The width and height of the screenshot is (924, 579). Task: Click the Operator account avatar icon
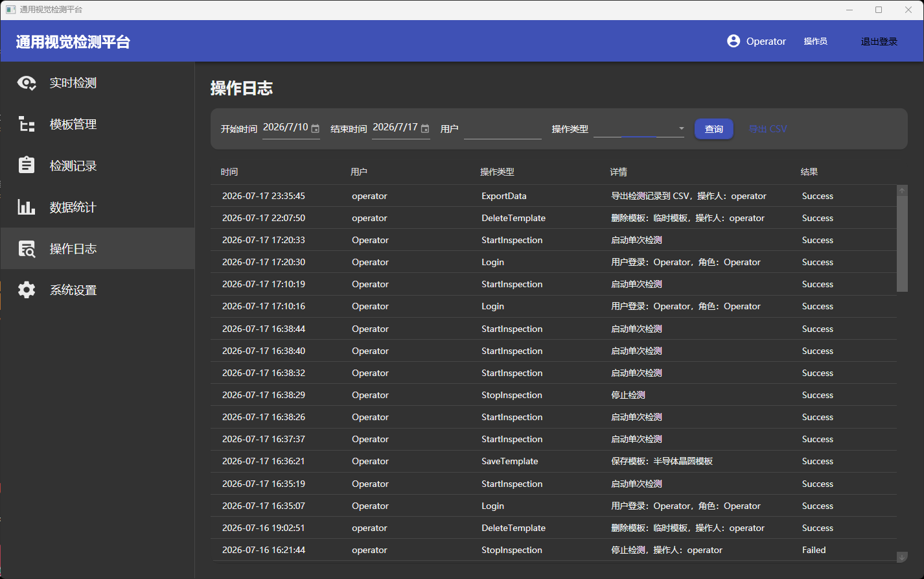(x=733, y=41)
